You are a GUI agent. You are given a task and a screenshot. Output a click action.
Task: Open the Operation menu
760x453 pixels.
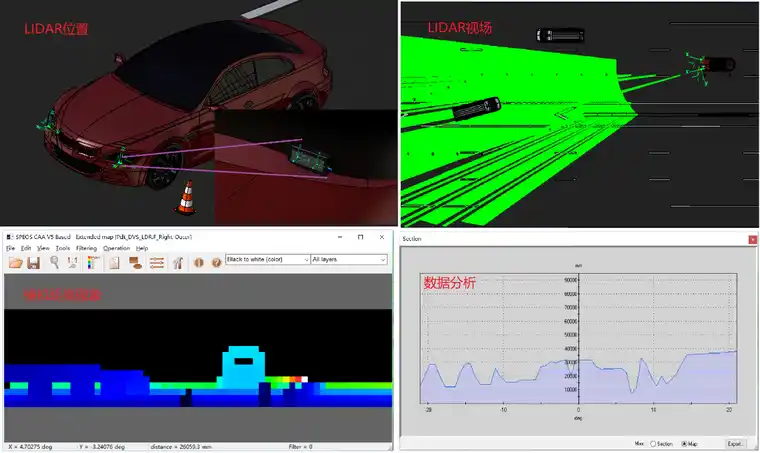coord(116,248)
